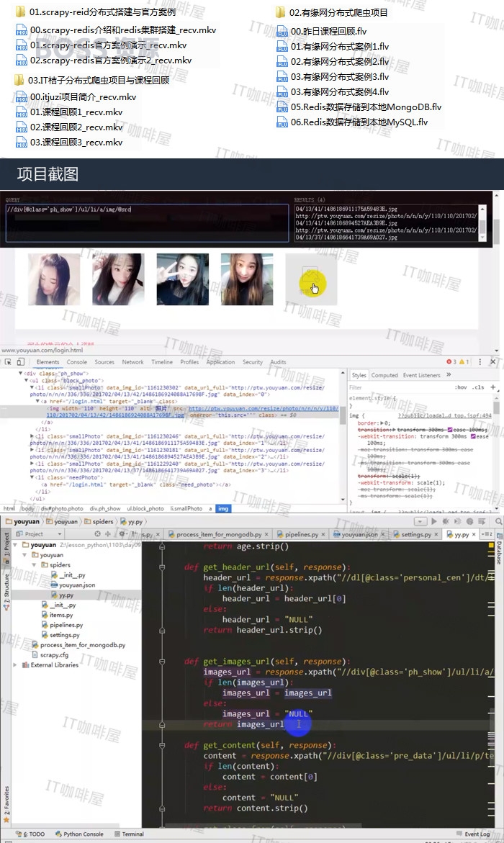Collapse the div class ph_show node

tap(20, 373)
